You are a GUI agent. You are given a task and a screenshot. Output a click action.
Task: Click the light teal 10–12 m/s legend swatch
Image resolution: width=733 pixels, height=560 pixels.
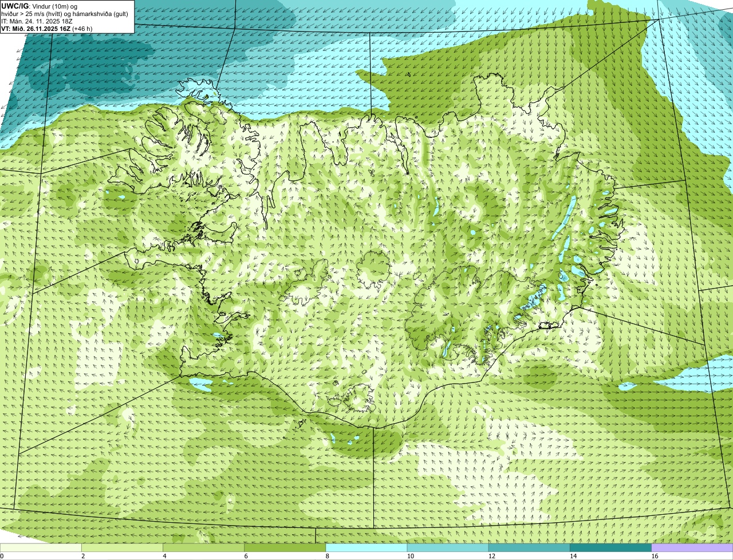point(448,548)
